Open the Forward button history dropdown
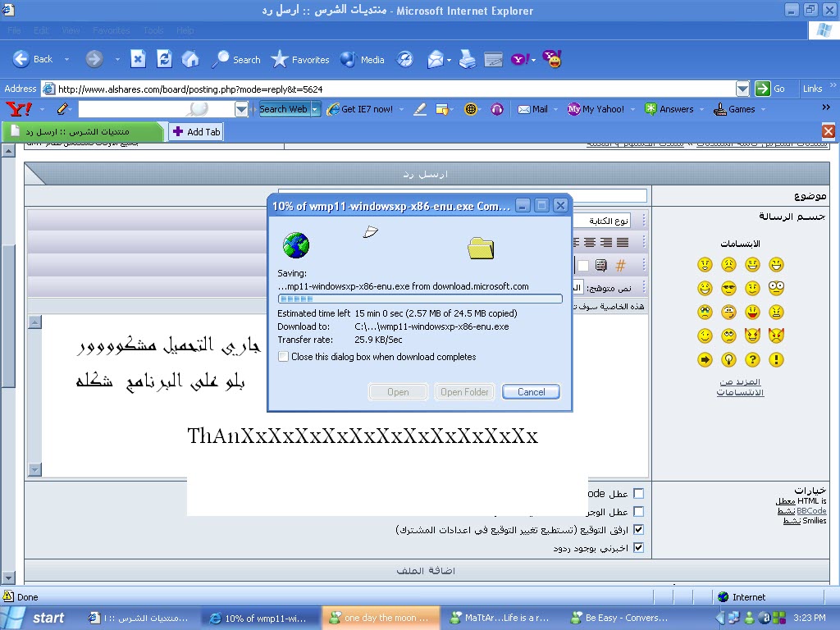The width and height of the screenshot is (840, 630). coord(117,59)
